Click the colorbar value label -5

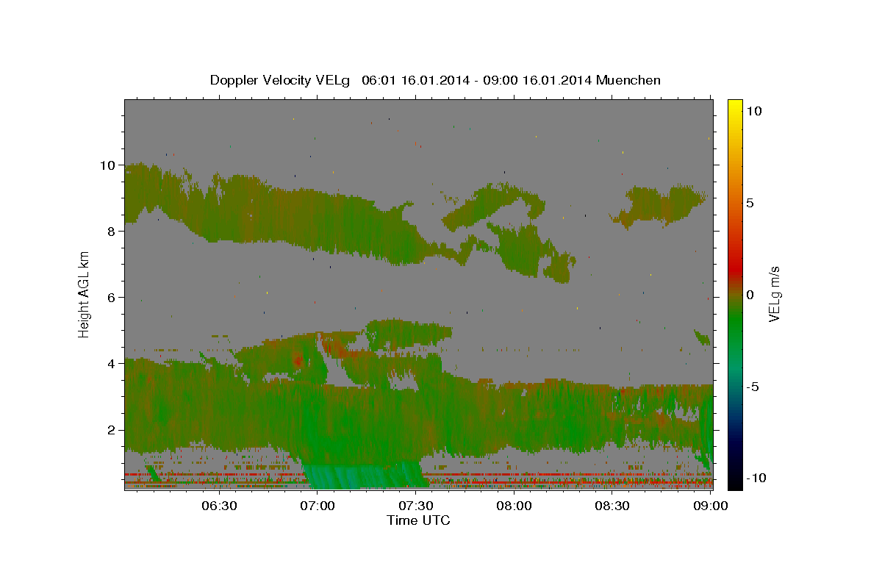753,387
